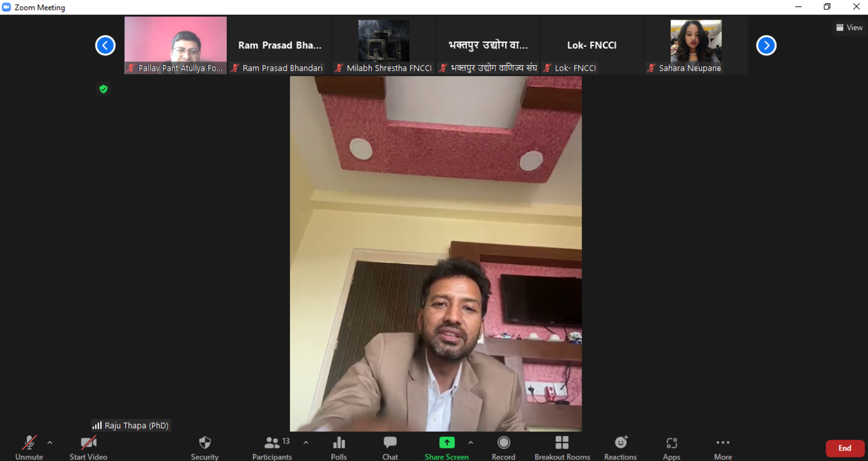Expand audio options arrow beside Unmute
This screenshot has height=461, width=868.
[x=50, y=443]
